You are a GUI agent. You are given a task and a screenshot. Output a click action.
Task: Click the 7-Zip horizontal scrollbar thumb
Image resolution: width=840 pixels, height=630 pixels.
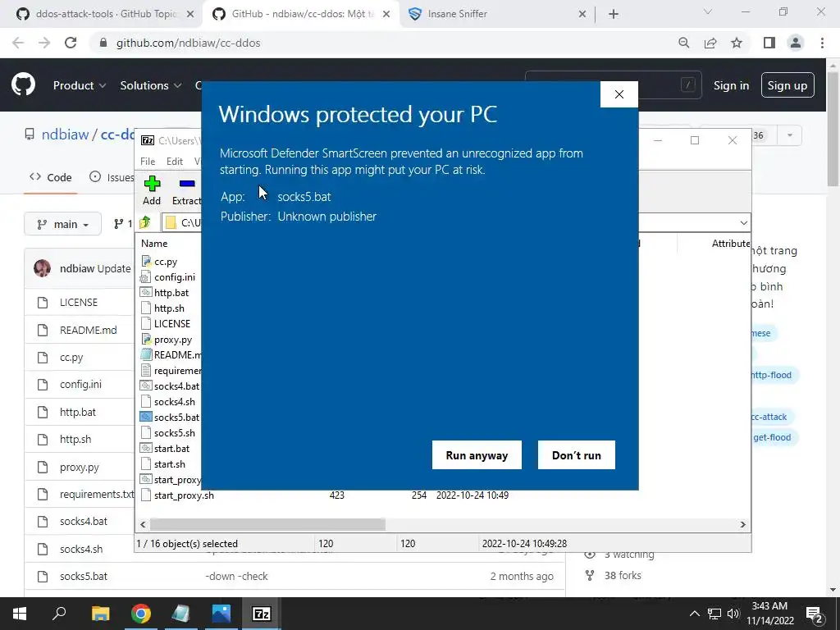click(267, 524)
